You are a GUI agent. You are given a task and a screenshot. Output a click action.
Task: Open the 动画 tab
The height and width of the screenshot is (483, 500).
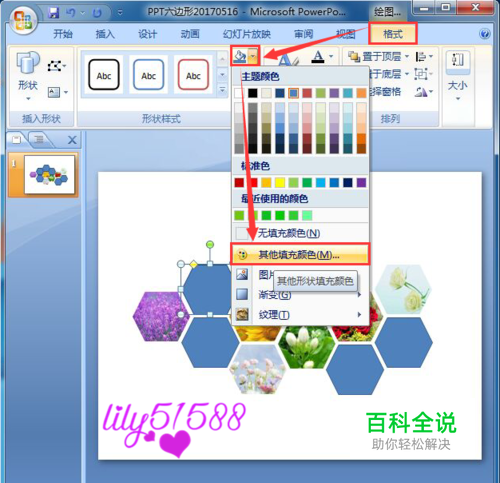[x=190, y=34]
